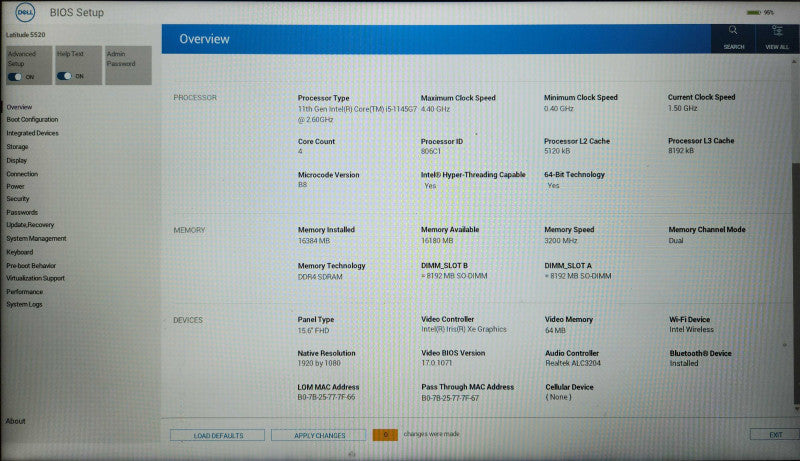The height and width of the screenshot is (461, 800).
Task: Click the Apply Changes button
Action: [319, 436]
